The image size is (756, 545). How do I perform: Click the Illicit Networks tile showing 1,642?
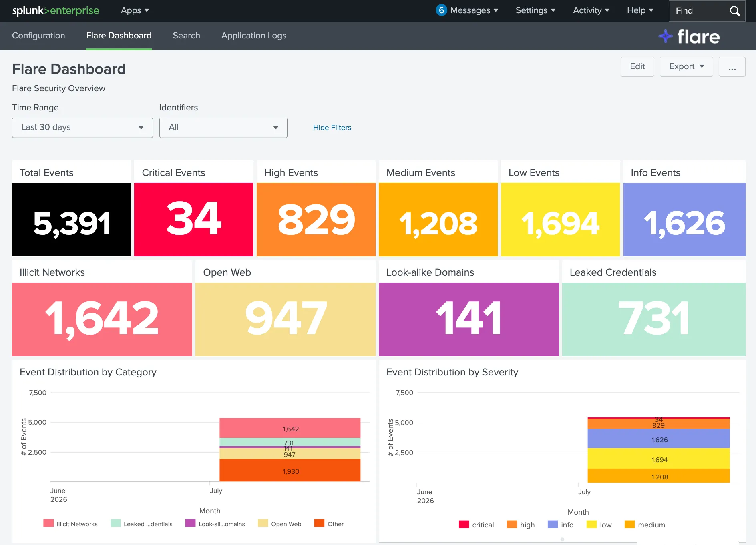[102, 319]
